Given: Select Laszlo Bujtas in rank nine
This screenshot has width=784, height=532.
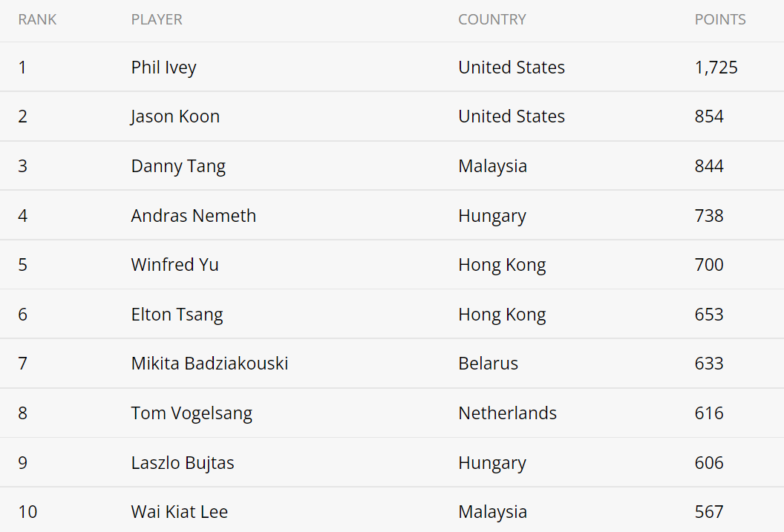Looking at the screenshot, I should (183, 462).
